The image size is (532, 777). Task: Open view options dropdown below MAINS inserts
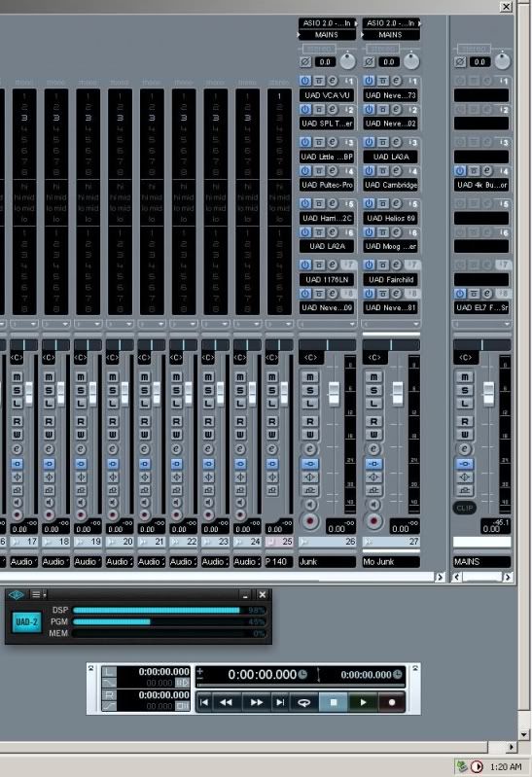481,324
